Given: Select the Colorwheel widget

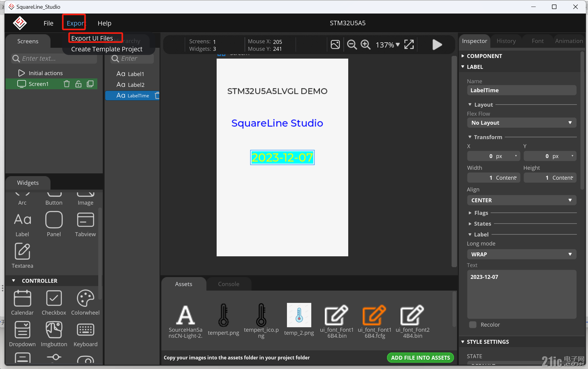Looking at the screenshot, I should coord(85,303).
